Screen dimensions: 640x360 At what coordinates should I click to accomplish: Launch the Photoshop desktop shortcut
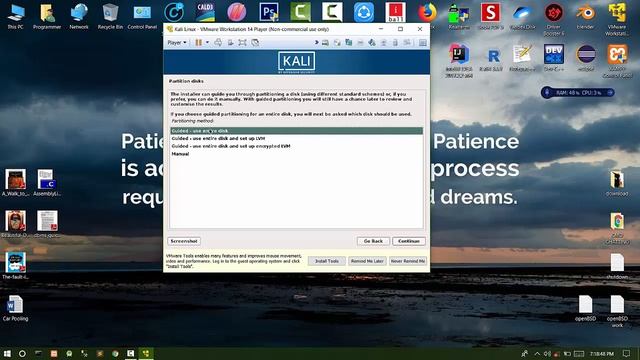coord(269,12)
